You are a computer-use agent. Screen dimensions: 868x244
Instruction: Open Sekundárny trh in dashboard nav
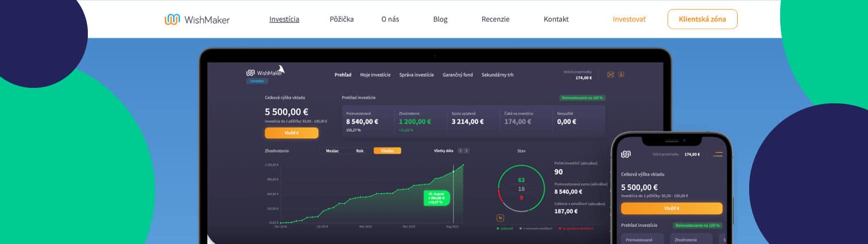[498, 75]
